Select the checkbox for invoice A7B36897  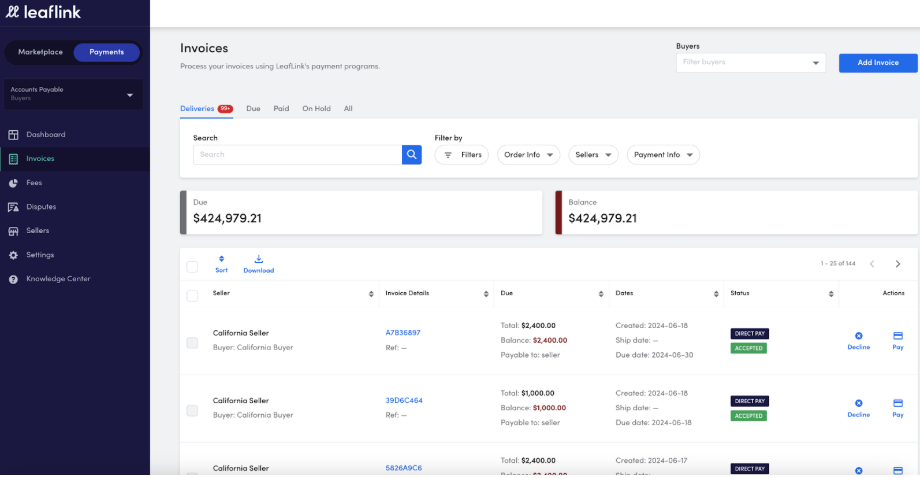(x=192, y=343)
